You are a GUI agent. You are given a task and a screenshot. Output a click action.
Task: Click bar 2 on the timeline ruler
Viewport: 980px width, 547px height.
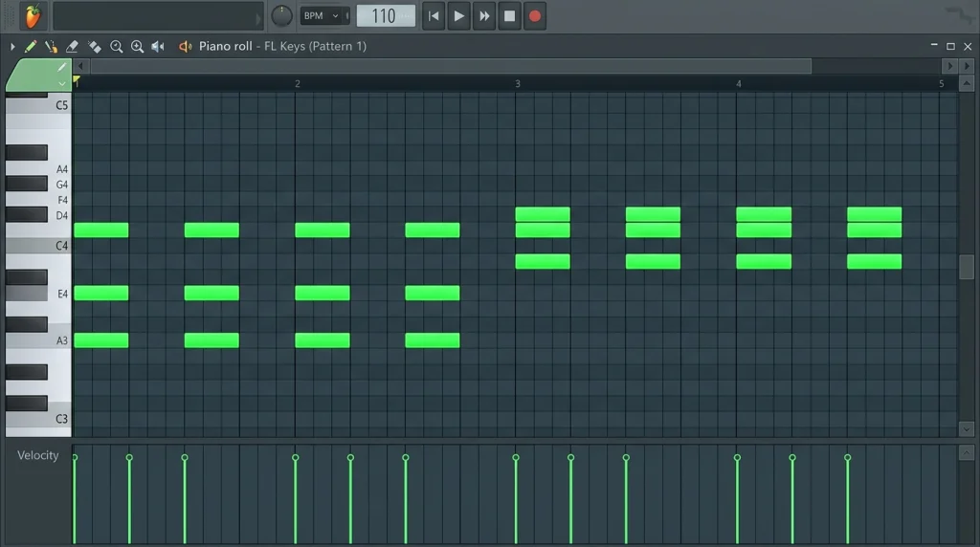point(298,83)
